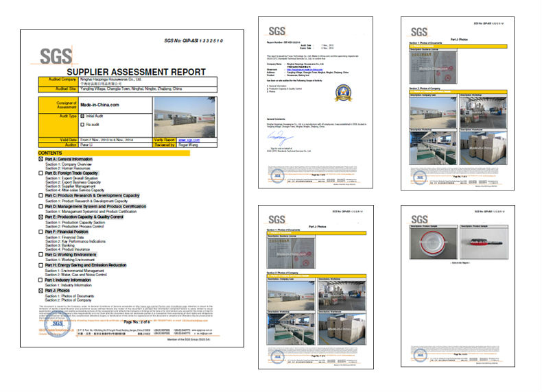Click the Page No. 2 of 8 footer text

coord(137,322)
